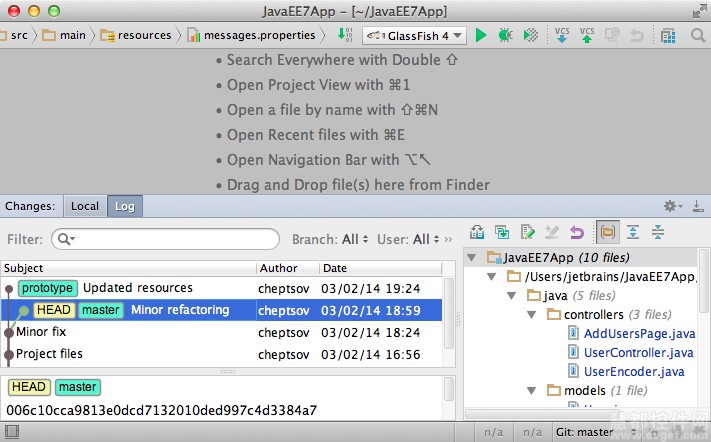Image resolution: width=711 pixels, height=442 pixels.
Task: Switch to the Local tab
Action: (85, 206)
